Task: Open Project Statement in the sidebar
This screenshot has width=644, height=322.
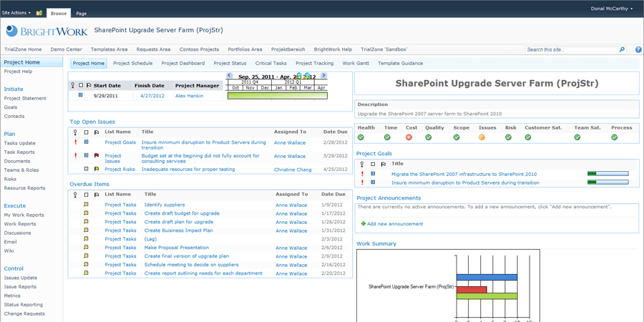Action: pyautogui.click(x=25, y=99)
